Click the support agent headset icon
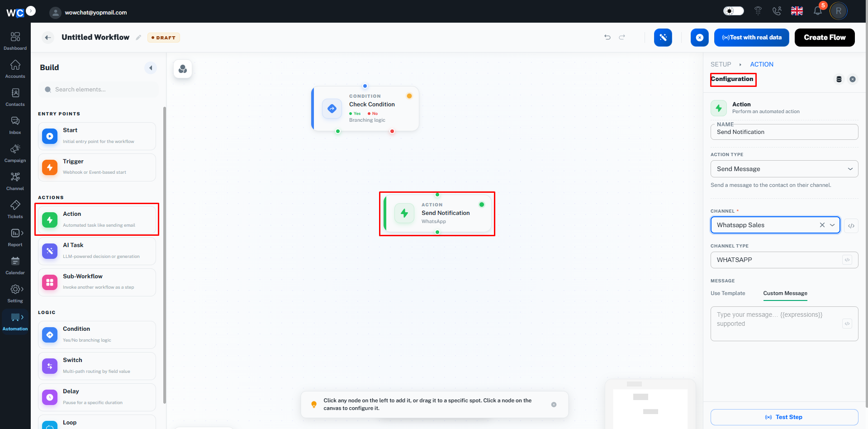 pyautogui.click(x=758, y=11)
